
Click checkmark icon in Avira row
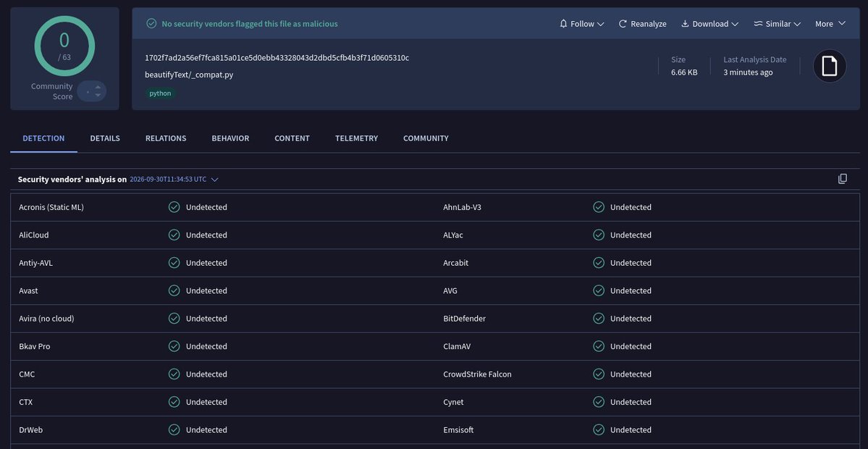[174, 319]
